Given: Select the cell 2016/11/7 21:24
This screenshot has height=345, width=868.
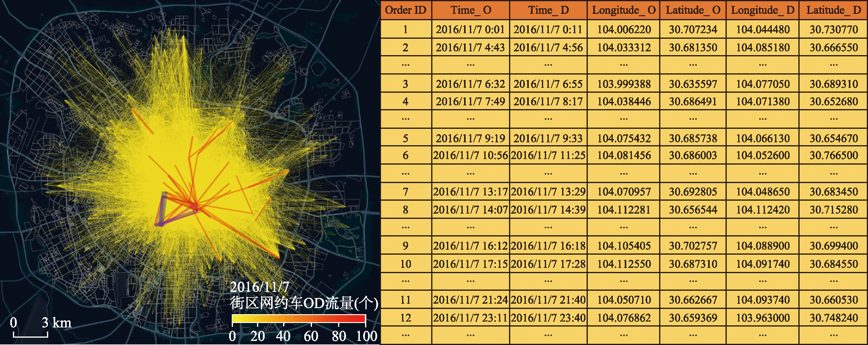Looking at the screenshot, I should (x=471, y=300).
